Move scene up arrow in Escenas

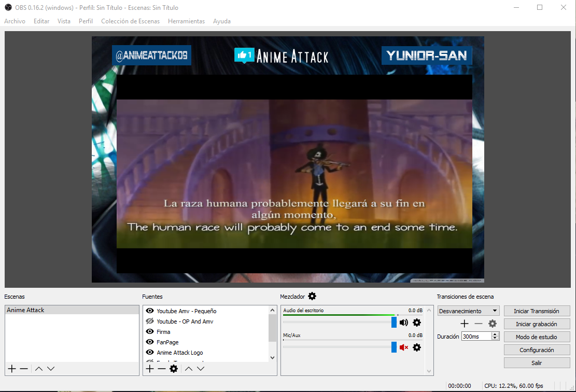pos(39,369)
